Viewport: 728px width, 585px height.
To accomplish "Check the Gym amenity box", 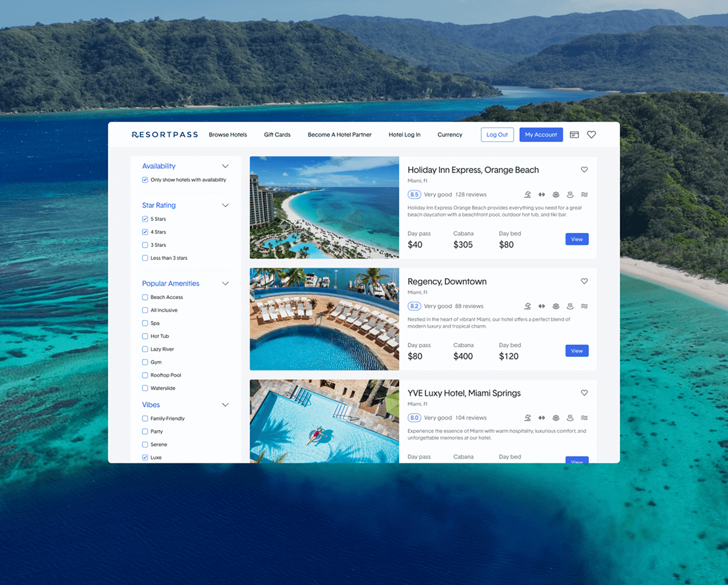I will (145, 362).
